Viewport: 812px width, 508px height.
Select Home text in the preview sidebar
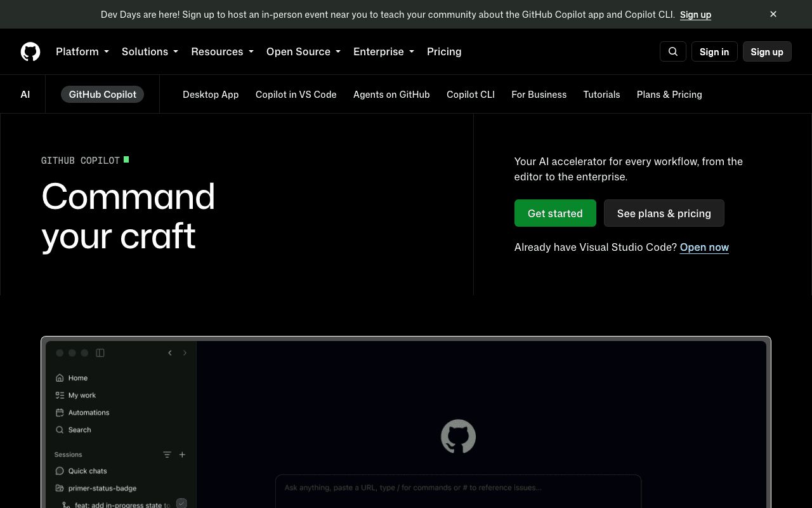(x=78, y=378)
